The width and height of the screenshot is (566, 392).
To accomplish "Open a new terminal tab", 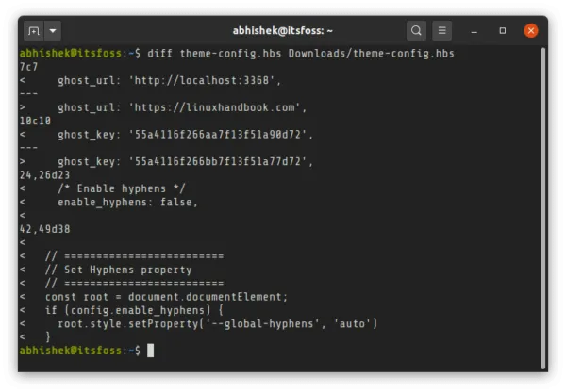I will point(33,30).
